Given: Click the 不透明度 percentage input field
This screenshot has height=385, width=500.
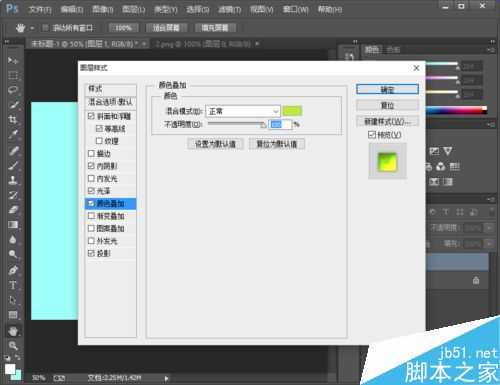Looking at the screenshot, I should 280,124.
